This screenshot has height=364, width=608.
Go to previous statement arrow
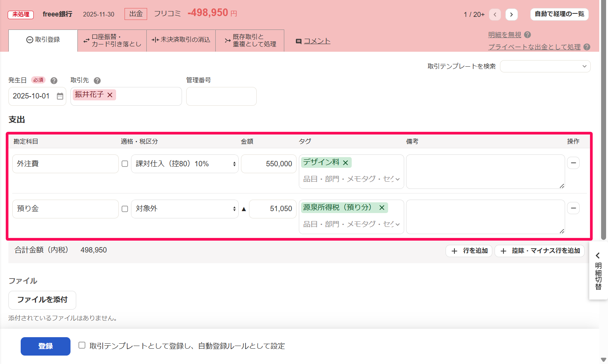tap(495, 15)
